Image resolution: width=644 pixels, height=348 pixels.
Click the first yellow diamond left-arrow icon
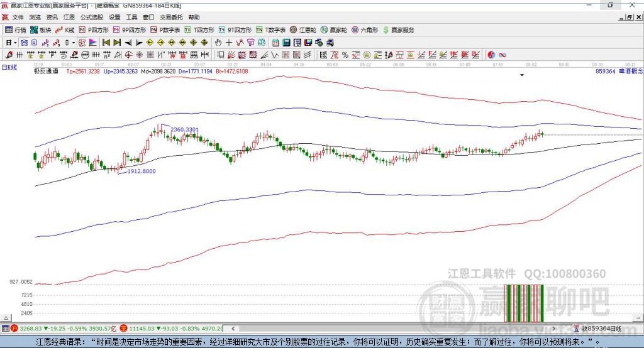150,43
